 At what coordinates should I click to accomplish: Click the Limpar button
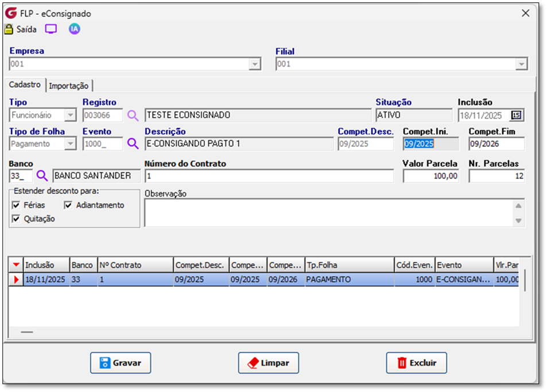269,363
